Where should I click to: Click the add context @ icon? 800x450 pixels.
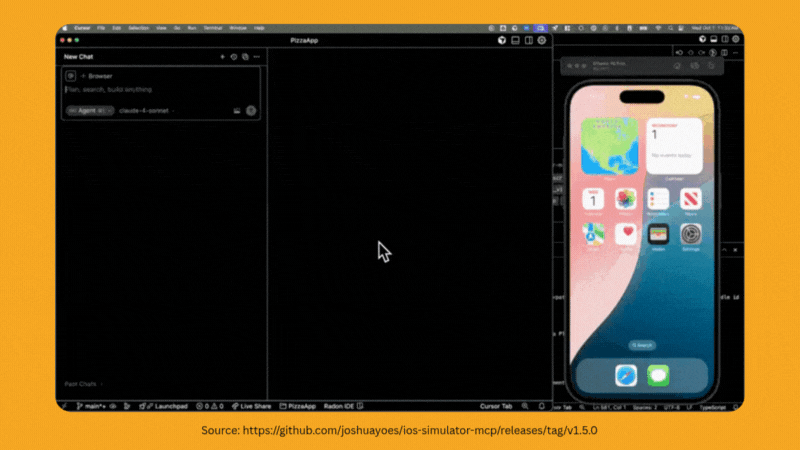pos(70,76)
